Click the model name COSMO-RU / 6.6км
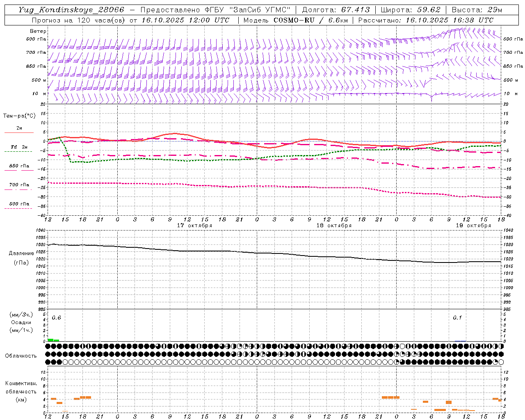The width and height of the screenshot is (525, 420). (x=310, y=20)
